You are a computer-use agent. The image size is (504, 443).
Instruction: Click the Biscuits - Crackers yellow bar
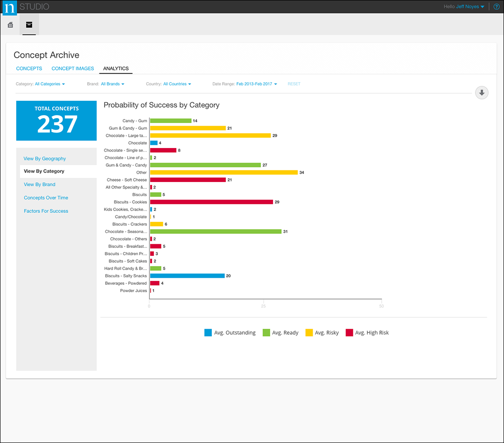point(156,225)
